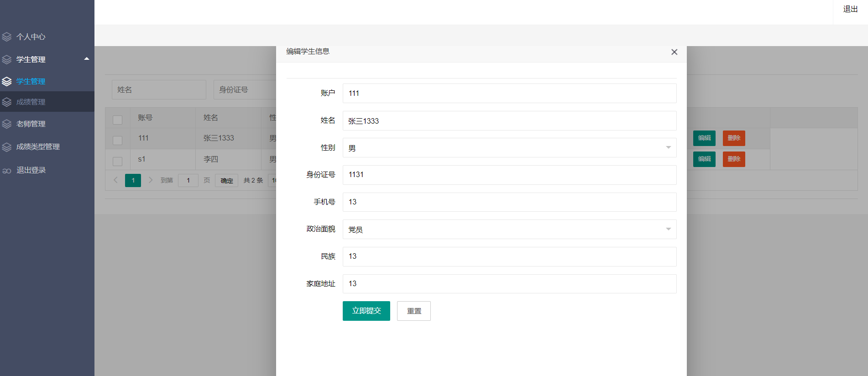The height and width of the screenshot is (376, 868).
Task: Close the 编辑学生信息 dialog
Action: 674,52
